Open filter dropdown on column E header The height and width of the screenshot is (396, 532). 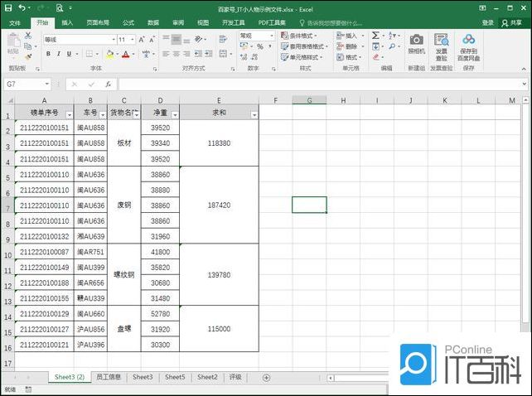tap(254, 115)
